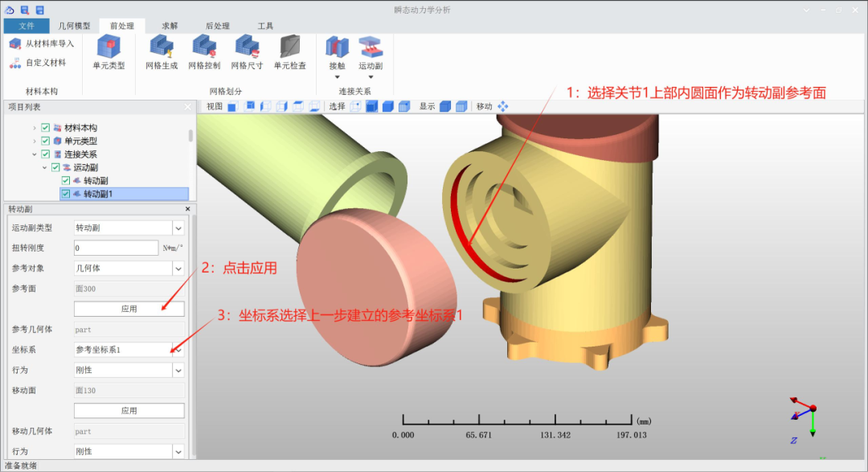This screenshot has height=472, width=868.
Task: Switch to top view cube icon
Action: point(298,106)
